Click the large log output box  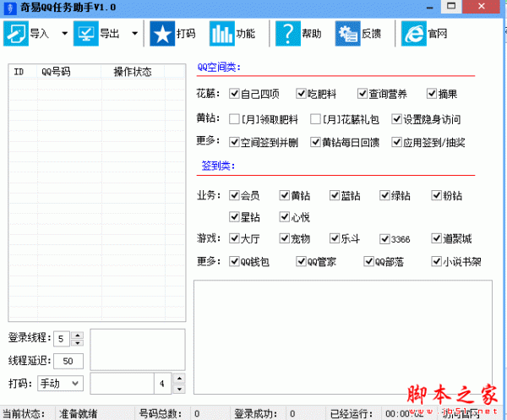point(343,337)
